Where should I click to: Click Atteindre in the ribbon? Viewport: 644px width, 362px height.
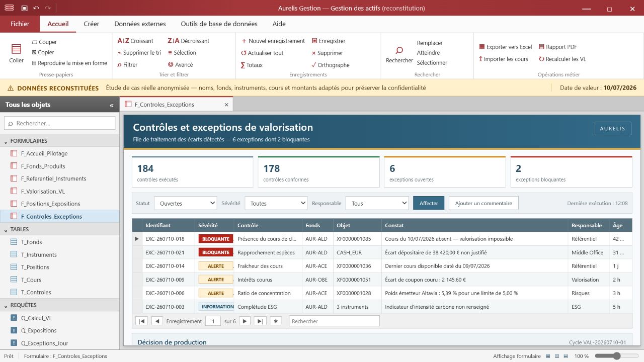click(428, 53)
